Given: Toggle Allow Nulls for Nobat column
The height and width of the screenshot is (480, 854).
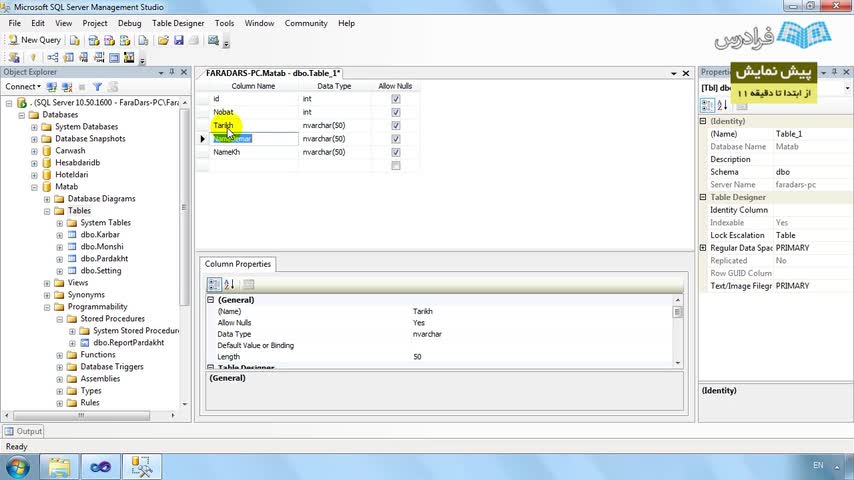Looking at the screenshot, I should tap(395, 112).
